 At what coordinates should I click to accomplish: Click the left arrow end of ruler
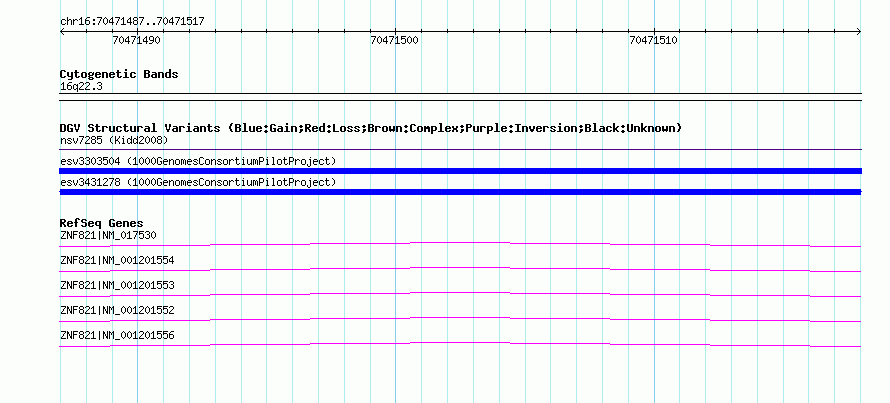[x=62, y=32]
